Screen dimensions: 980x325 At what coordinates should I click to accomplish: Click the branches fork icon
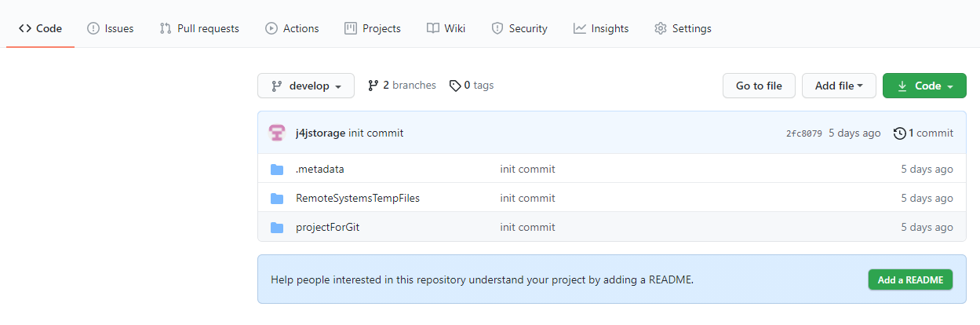tap(373, 86)
